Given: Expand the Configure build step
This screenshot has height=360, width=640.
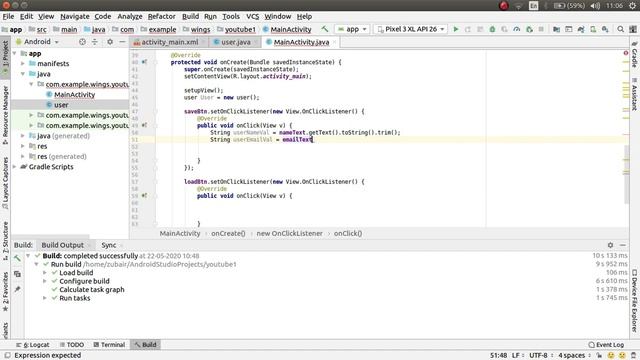Looking at the screenshot, I should tap(45, 281).
